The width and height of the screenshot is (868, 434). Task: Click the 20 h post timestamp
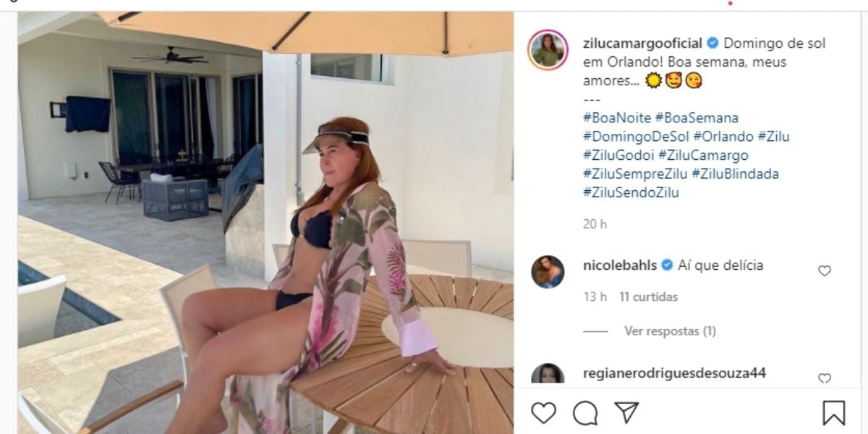[595, 224]
